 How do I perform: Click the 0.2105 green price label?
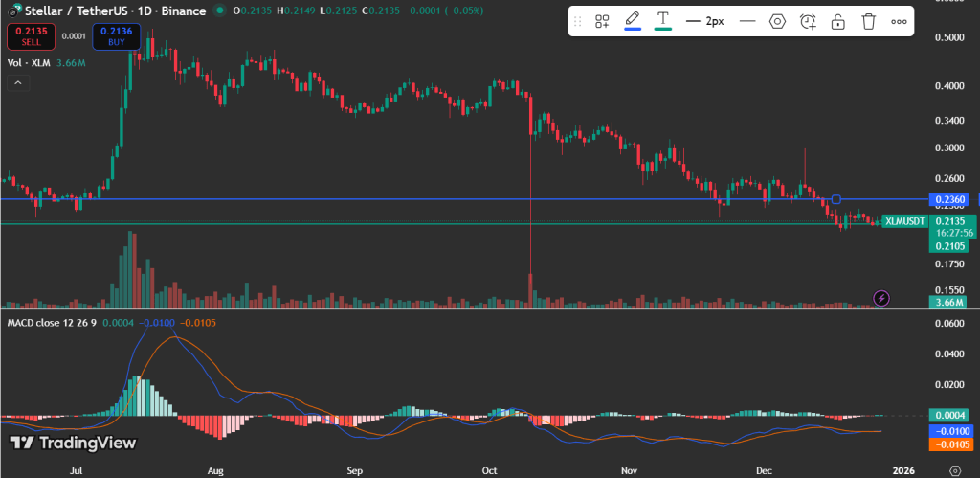pos(948,245)
